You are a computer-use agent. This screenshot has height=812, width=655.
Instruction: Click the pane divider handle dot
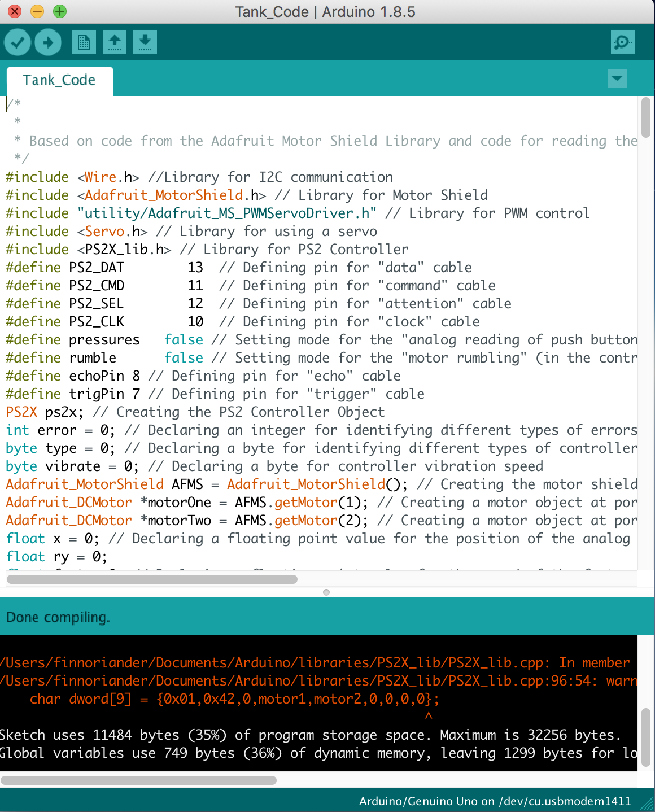pyautogui.click(x=326, y=592)
